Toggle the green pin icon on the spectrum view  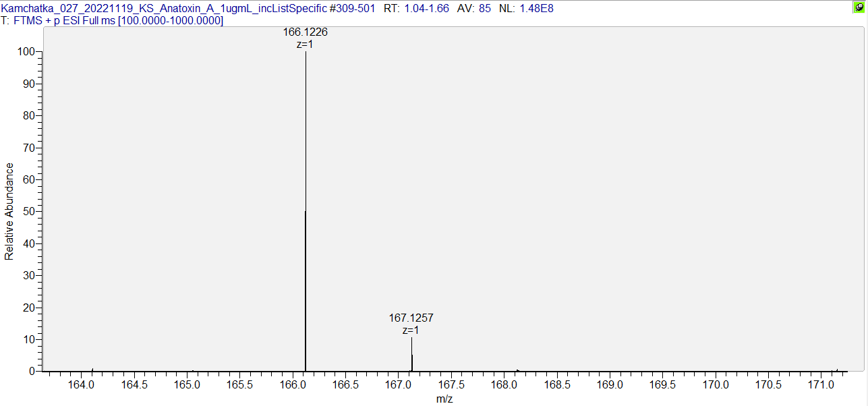tap(858, 7)
